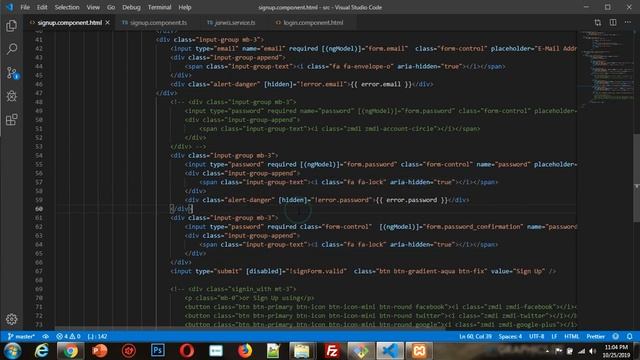
Task: Open the Terminal menu
Action: (x=160, y=7)
